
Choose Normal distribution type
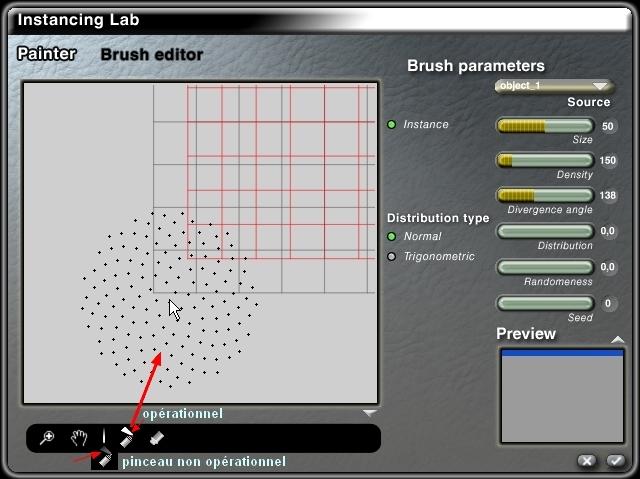[x=391, y=236]
